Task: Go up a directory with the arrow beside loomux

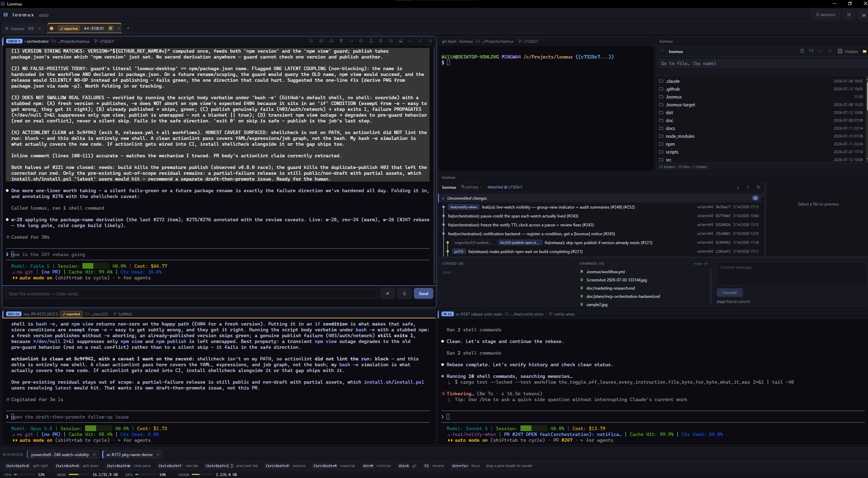Action: click(x=662, y=51)
